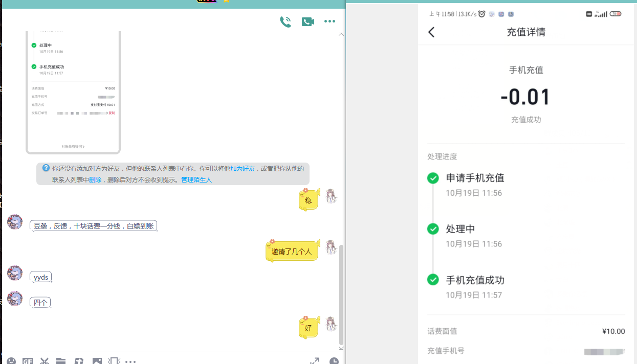Open the emoji picker in the chat toolbar

[11, 361]
